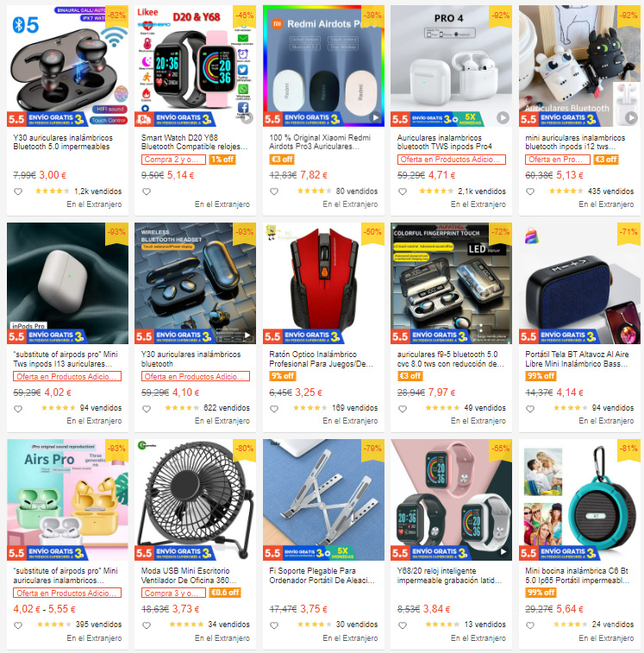
Task: Open the red wireless gaming mouse image
Action: 323,283
